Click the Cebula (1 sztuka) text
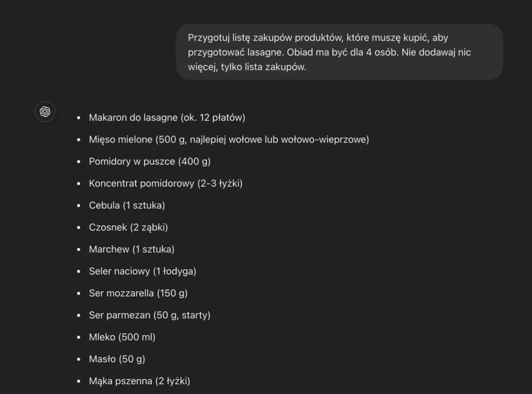532x394 pixels. (x=127, y=205)
